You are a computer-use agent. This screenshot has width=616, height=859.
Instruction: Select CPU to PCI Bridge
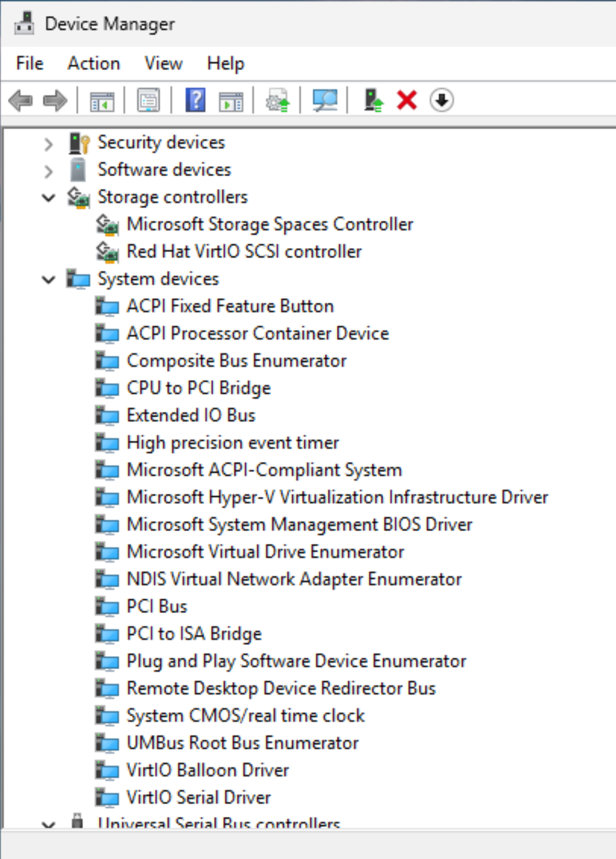[198, 388]
